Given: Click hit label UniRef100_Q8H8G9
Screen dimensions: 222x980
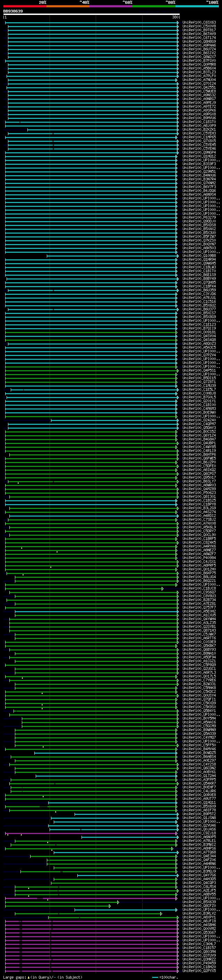Looking at the screenshot, I should (199, 41).
